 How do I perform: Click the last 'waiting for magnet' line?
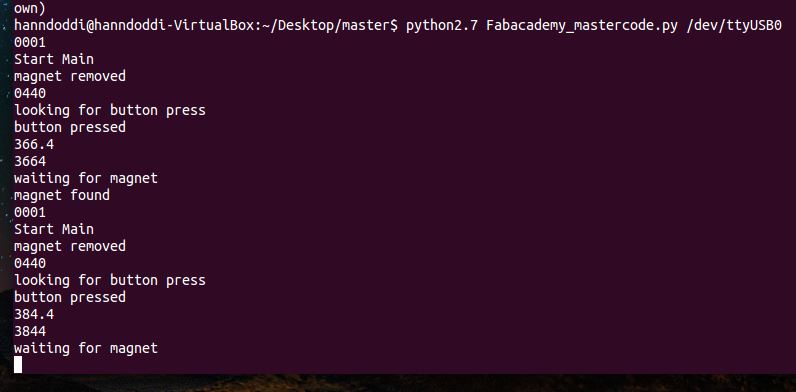click(86, 348)
